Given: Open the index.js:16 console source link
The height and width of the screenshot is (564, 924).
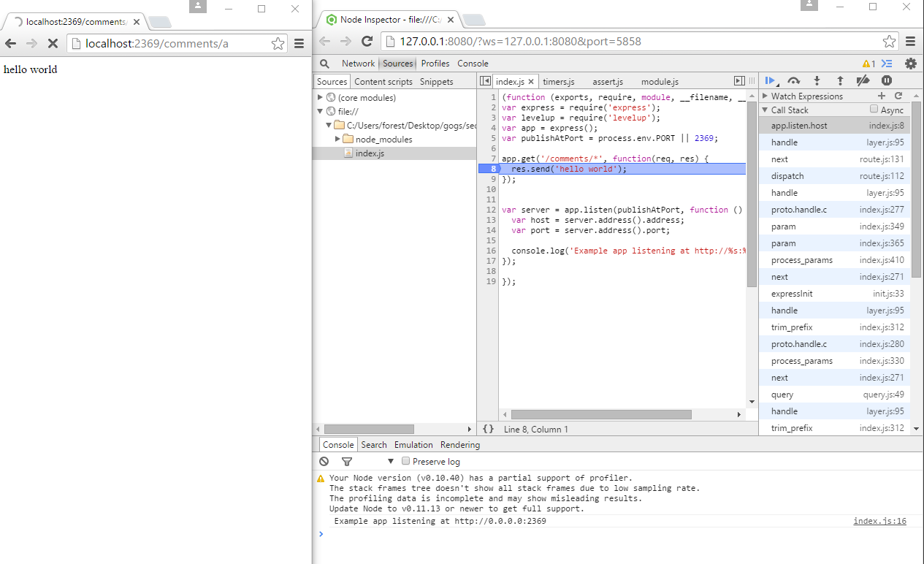Looking at the screenshot, I should coord(879,522).
